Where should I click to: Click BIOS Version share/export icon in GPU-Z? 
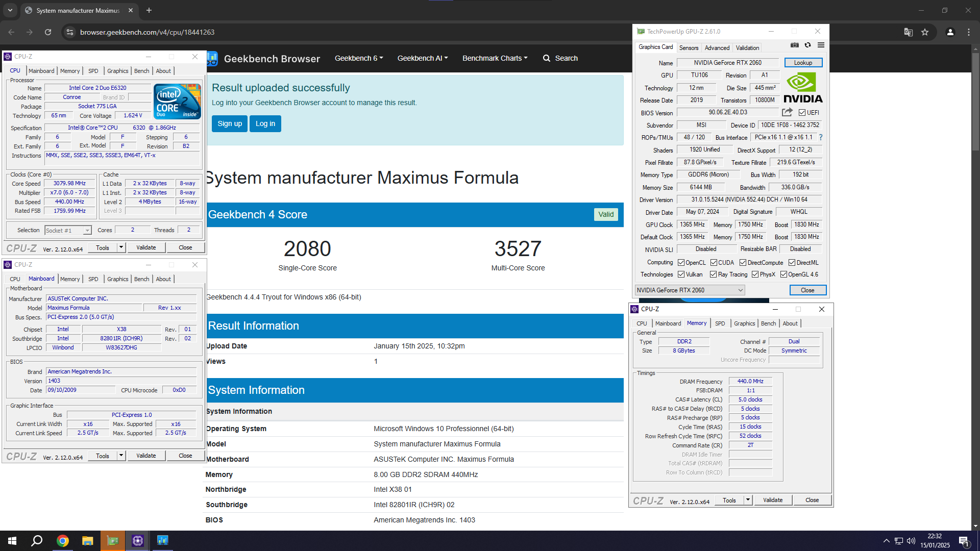pyautogui.click(x=787, y=112)
